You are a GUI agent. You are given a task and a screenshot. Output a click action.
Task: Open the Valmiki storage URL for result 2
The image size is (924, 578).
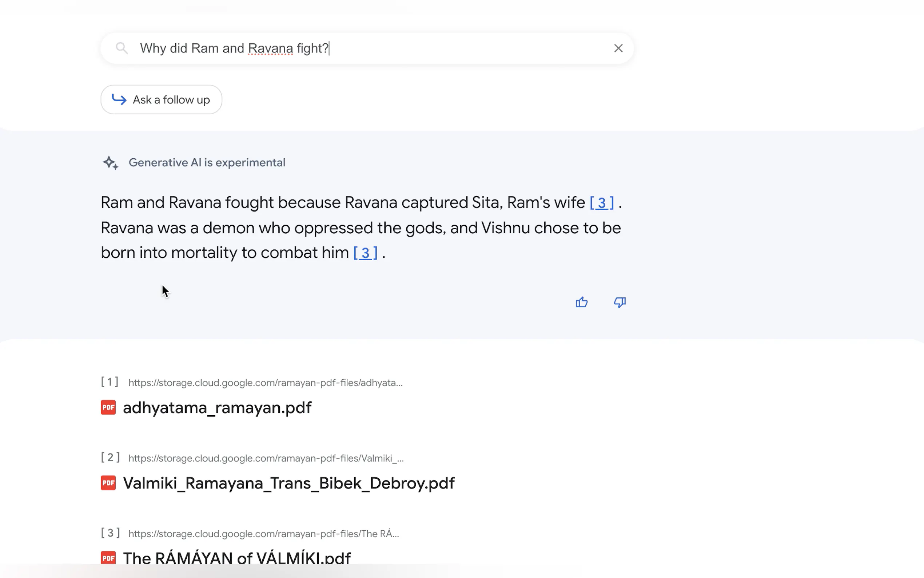pyautogui.click(x=266, y=458)
